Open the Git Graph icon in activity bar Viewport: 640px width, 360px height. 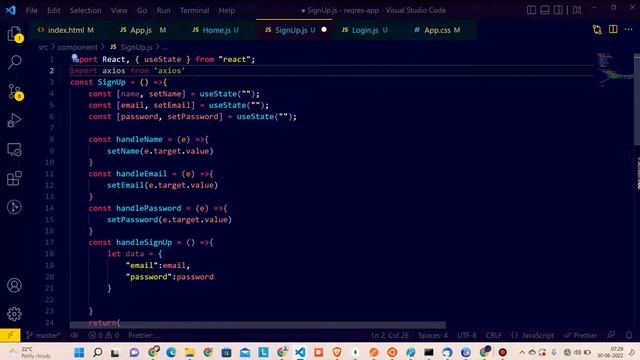(x=14, y=207)
